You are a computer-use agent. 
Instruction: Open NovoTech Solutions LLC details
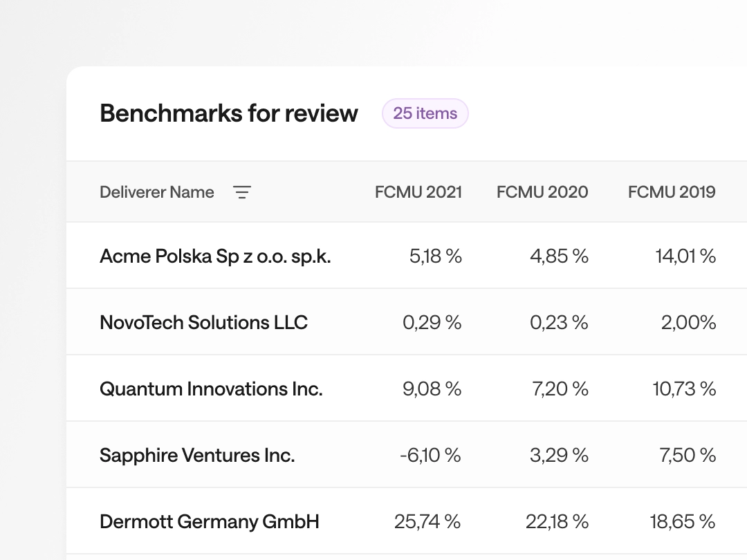point(203,322)
